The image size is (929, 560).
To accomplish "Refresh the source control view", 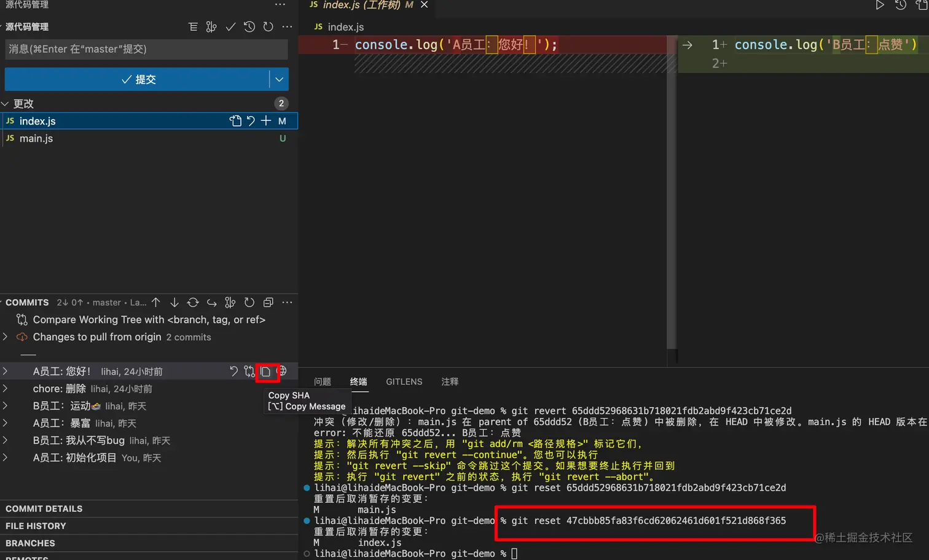I will 268,27.
